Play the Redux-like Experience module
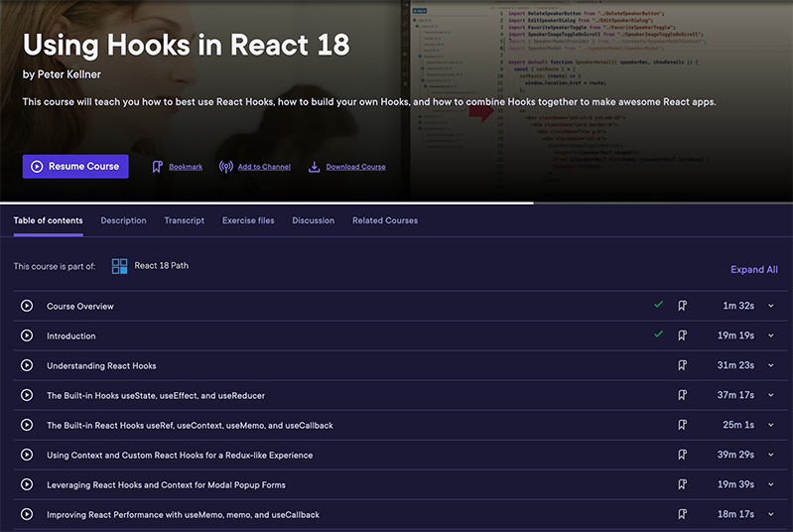 pos(27,456)
